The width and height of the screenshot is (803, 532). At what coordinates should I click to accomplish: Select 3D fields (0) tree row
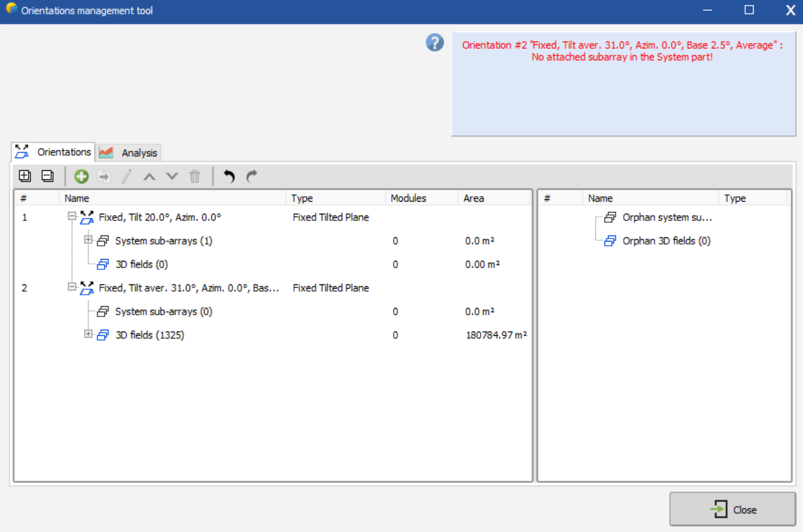141,264
